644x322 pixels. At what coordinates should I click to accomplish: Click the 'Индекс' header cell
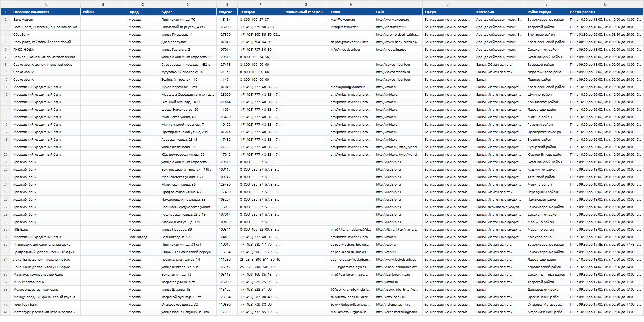click(x=227, y=12)
